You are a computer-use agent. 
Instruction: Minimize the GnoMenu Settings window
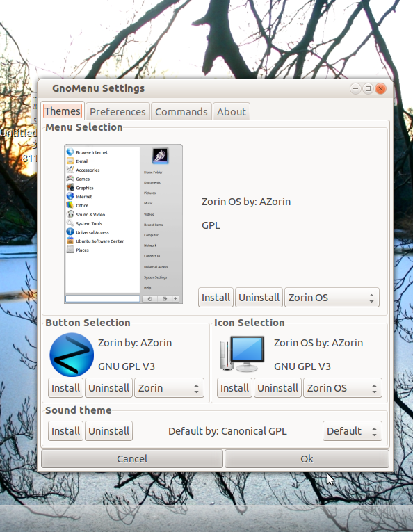point(355,89)
